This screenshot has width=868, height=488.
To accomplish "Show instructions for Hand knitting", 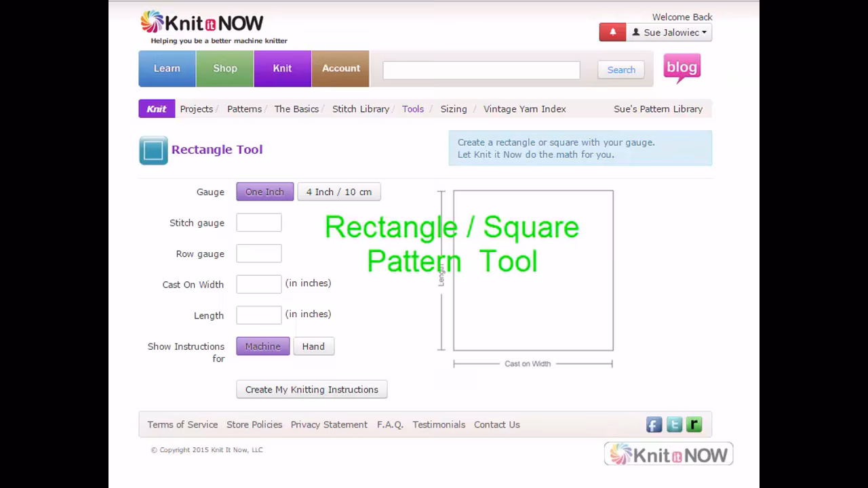I will click(x=313, y=346).
